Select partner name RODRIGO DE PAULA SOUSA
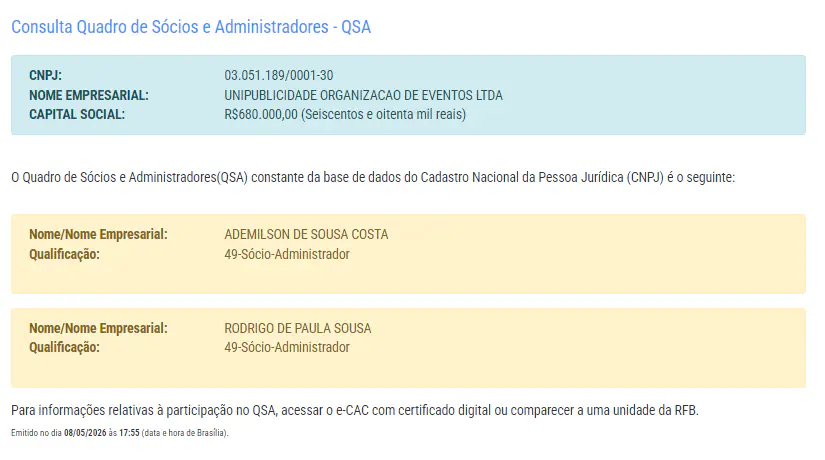Viewport: 825px width, 460px height. pos(298,328)
